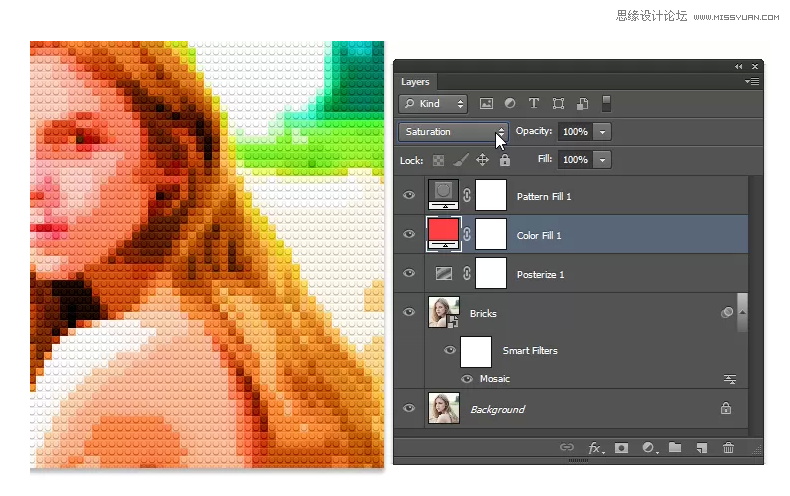790x496 pixels.
Task: Click the Posterize 1 adjustment icon
Action: tap(444, 273)
